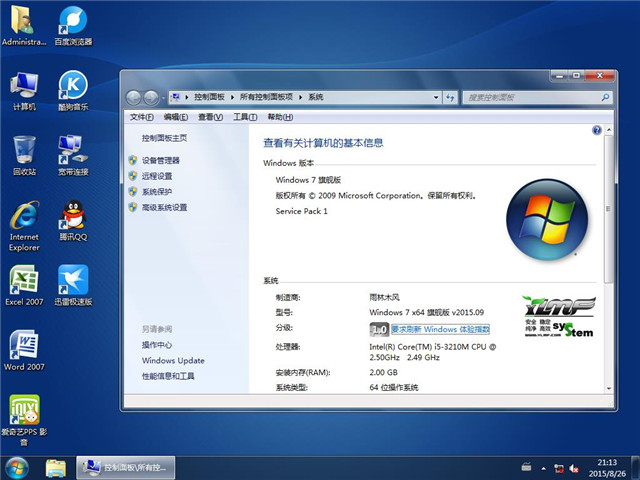Open Windows Explorer from taskbar
Screen dimensions: 640x480
(56, 468)
